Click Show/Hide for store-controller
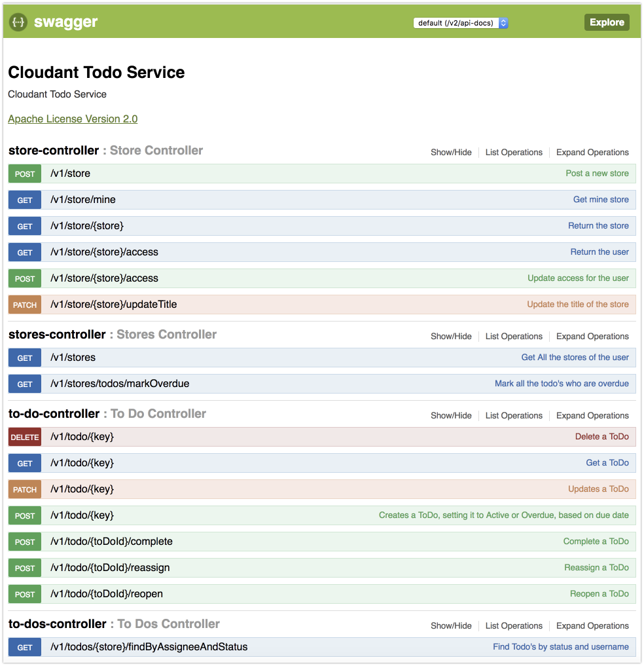Image resolution: width=644 pixels, height=666 pixels. [451, 153]
